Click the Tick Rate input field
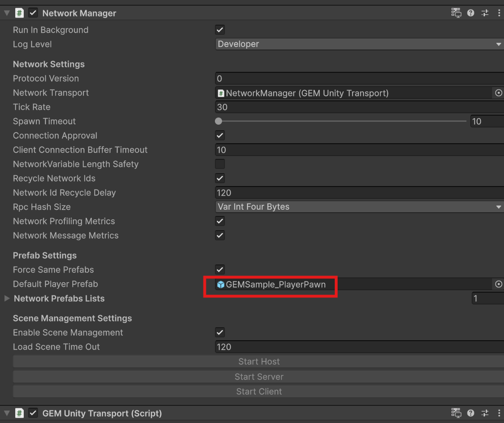Image resolution: width=504 pixels, height=423 pixels. click(359, 107)
